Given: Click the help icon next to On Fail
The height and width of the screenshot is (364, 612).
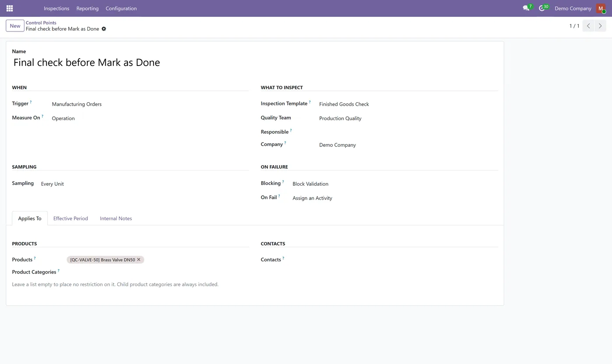Looking at the screenshot, I should 279,196.
